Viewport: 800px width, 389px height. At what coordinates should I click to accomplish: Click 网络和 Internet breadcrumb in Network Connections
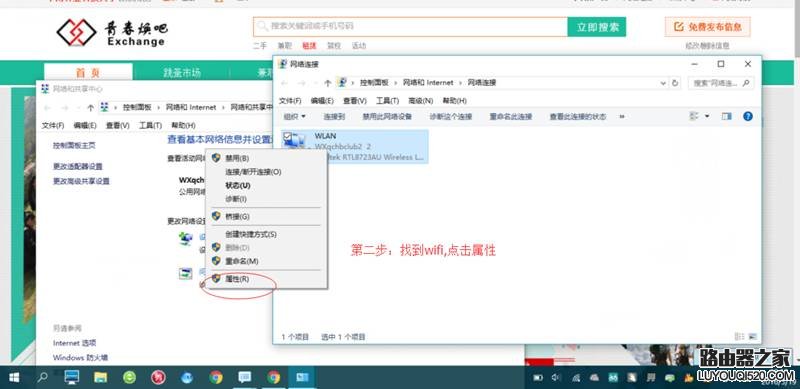[x=428, y=83]
